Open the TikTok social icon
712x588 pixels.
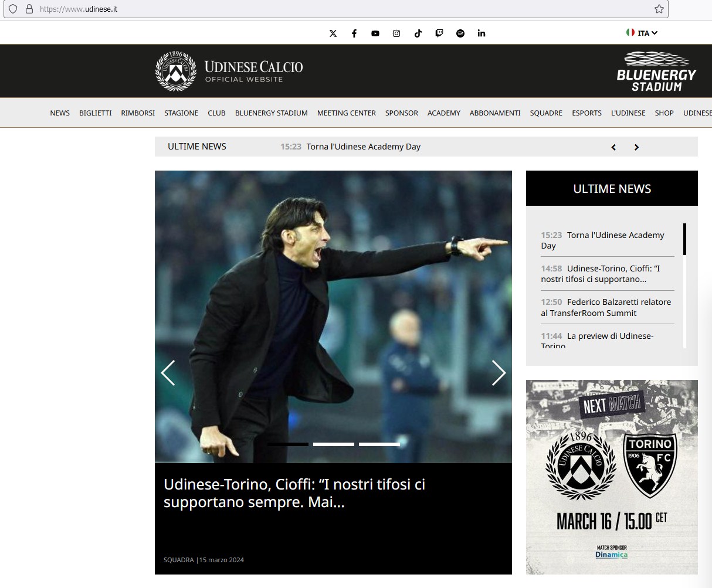pos(418,33)
